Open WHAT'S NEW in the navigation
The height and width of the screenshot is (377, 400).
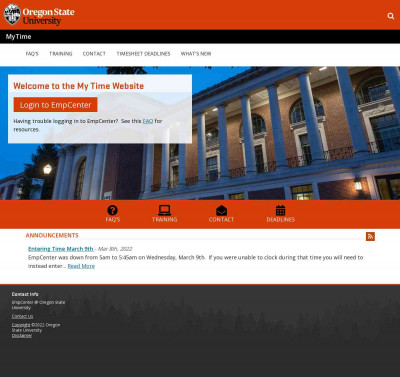(x=196, y=54)
